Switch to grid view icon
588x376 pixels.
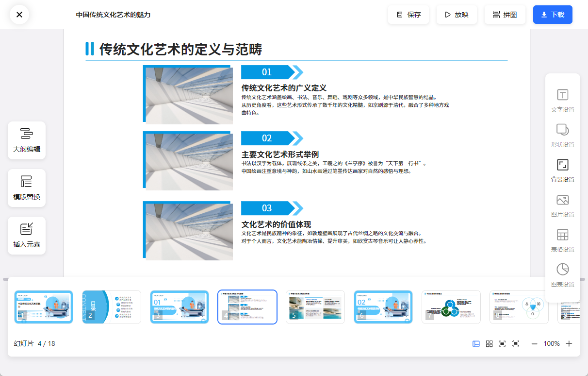490,343
